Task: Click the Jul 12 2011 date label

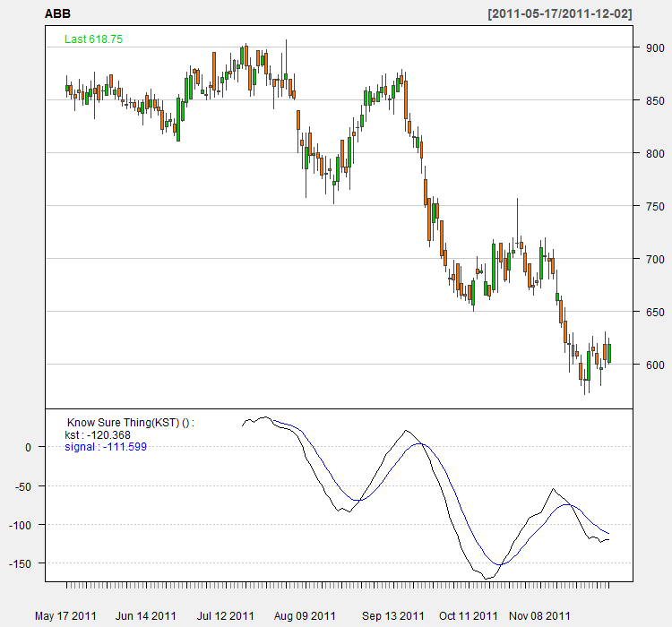Action: pyautogui.click(x=226, y=616)
